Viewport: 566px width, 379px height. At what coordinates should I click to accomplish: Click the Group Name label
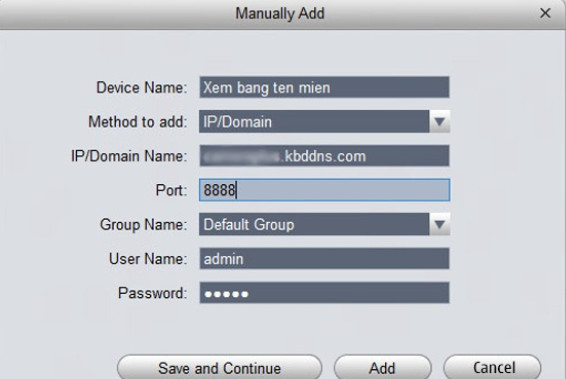pos(143,224)
